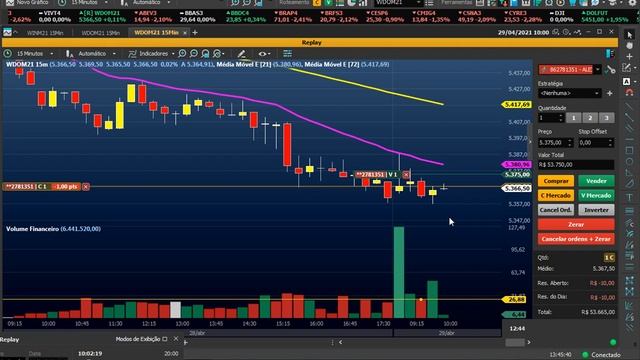Select the T text tool in right toolbar

pyautogui.click(x=629, y=197)
